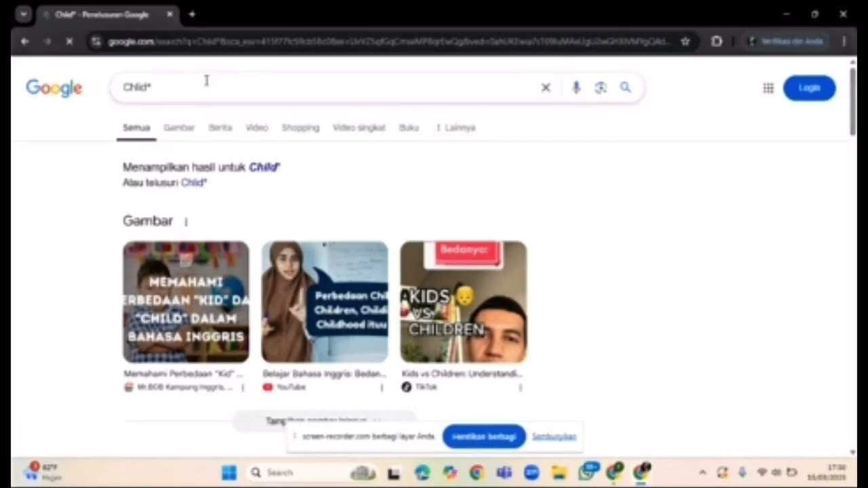Click the bold Child suggestion link

(264, 167)
